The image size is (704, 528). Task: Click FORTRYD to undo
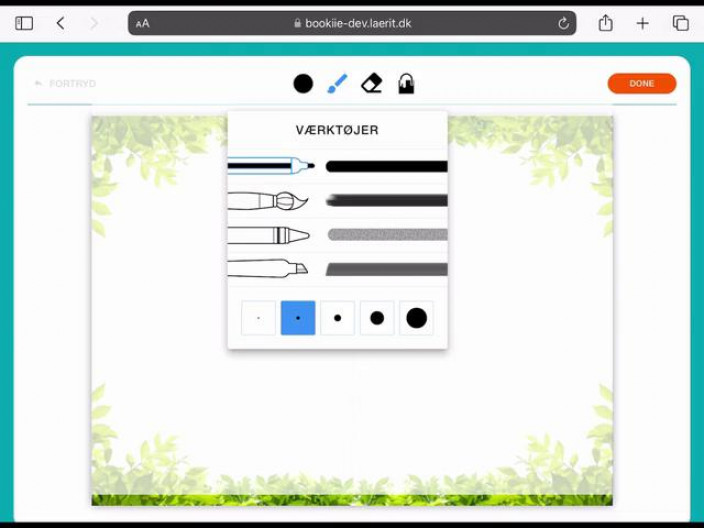[65, 84]
